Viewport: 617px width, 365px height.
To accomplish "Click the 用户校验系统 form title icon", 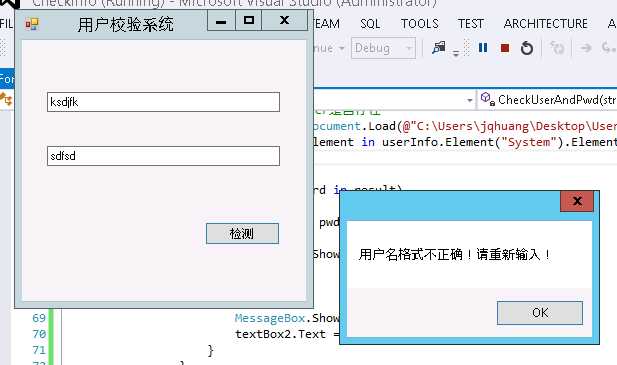I will coord(32,24).
